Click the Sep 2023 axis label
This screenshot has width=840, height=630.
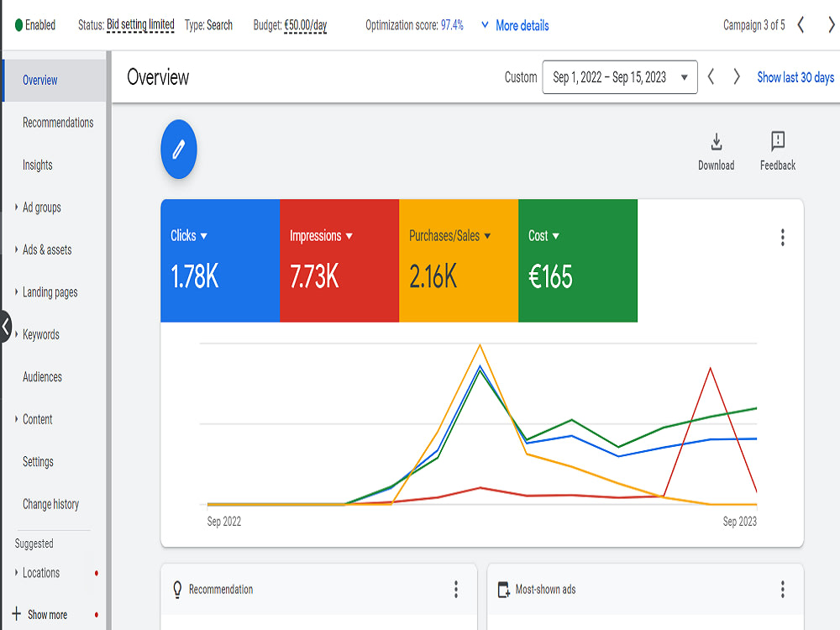[x=739, y=522]
